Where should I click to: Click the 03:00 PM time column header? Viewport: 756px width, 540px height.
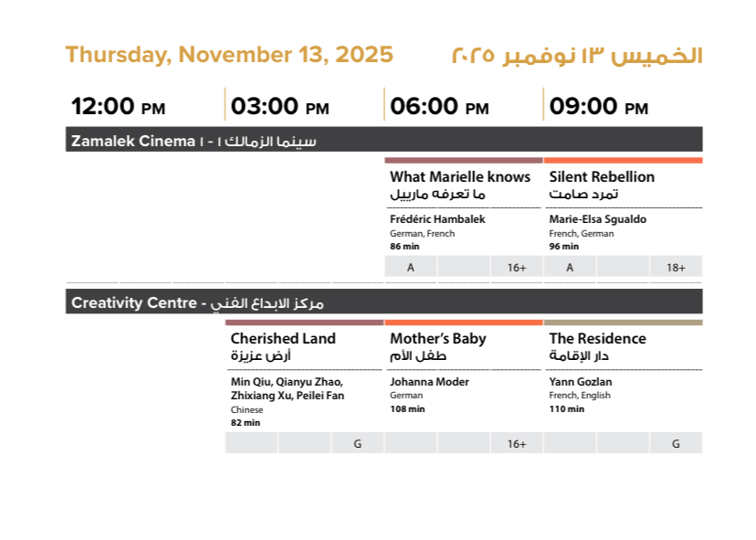coord(279,107)
